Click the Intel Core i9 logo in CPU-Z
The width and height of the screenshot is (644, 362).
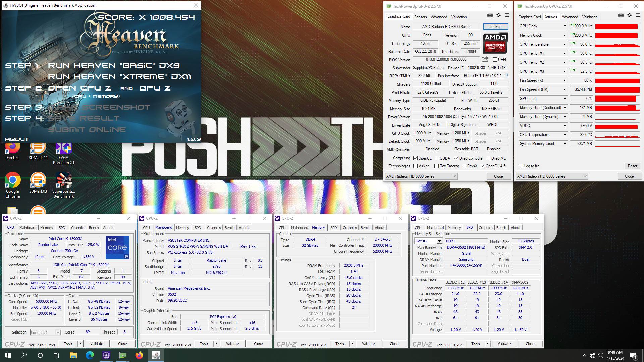point(117,248)
